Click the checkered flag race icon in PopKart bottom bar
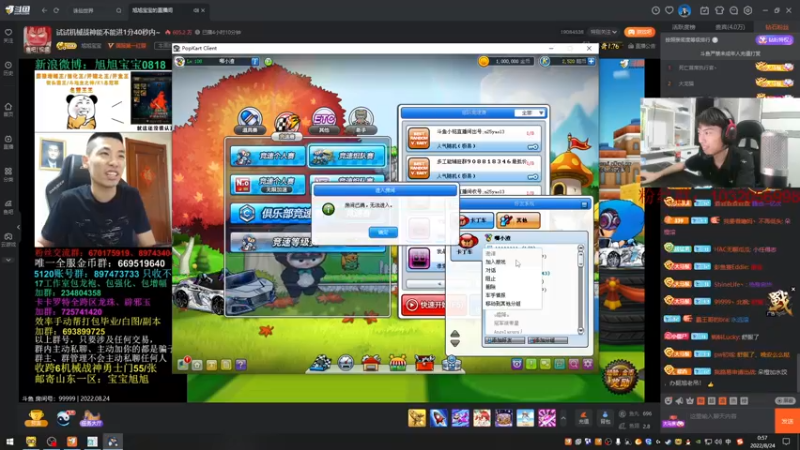This screenshot has height=450, width=800. [320, 363]
